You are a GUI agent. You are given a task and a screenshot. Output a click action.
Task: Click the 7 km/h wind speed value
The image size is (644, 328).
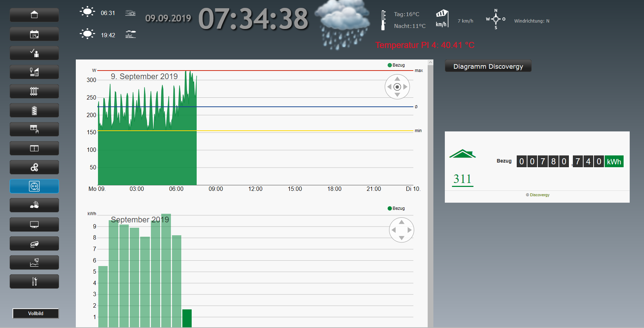[x=466, y=21]
